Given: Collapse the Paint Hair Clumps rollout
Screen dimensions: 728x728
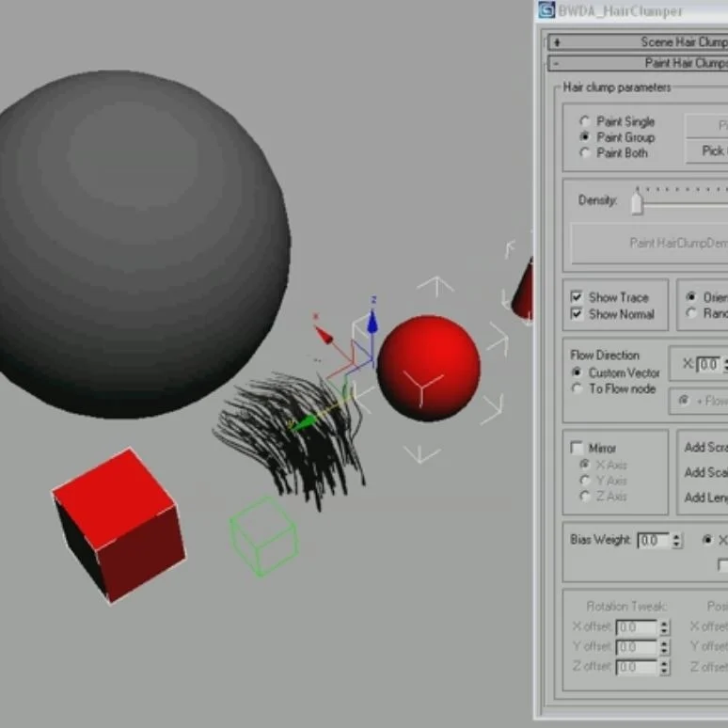Looking at the screenshot, I should (638, 63).
